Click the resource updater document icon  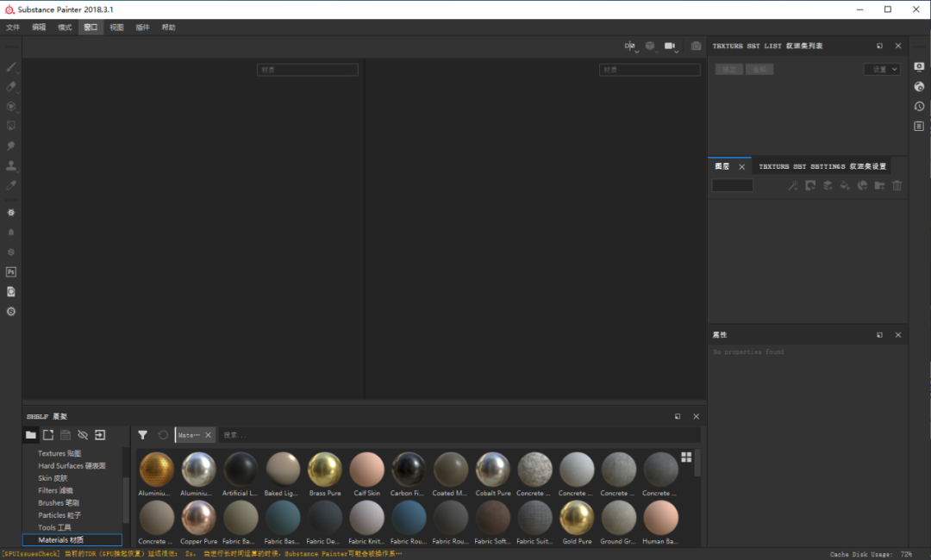[10, 291]
